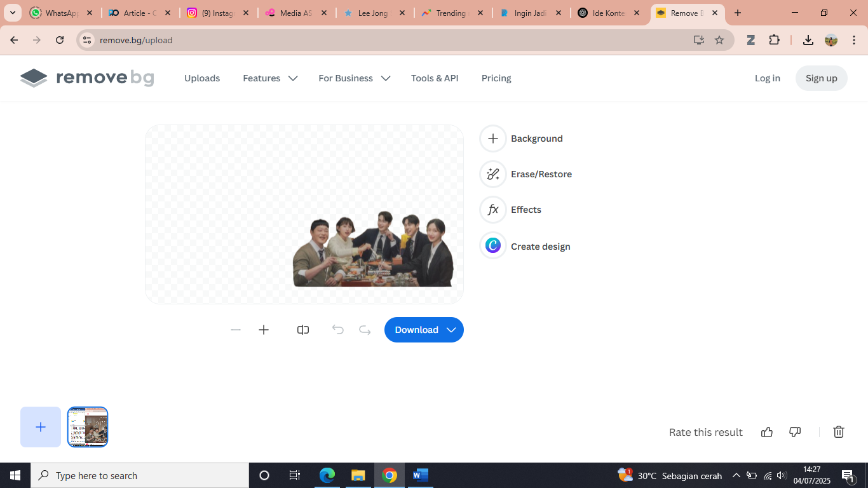This screenshot has width=868, height=488.
Task: Switch to the Trending tab
Action: tap(452, 13)
